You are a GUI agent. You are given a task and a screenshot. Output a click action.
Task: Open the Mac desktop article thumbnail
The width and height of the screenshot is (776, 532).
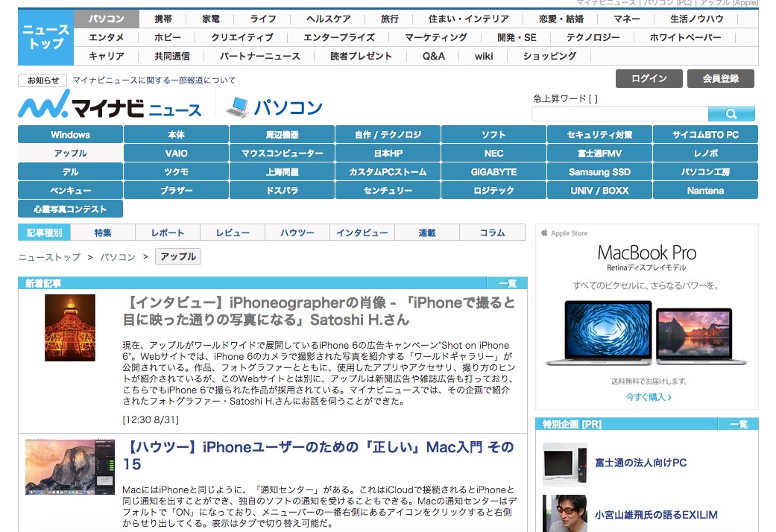coord(70,466)
